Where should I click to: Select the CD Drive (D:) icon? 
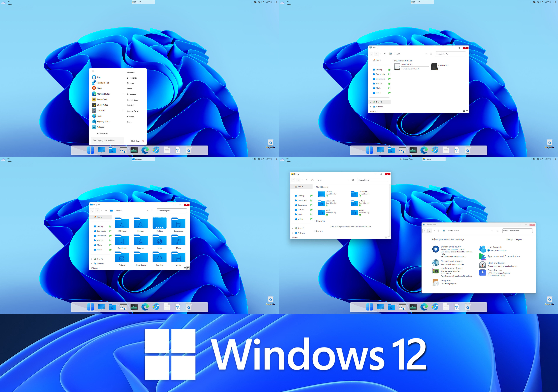tap(434, 67)
